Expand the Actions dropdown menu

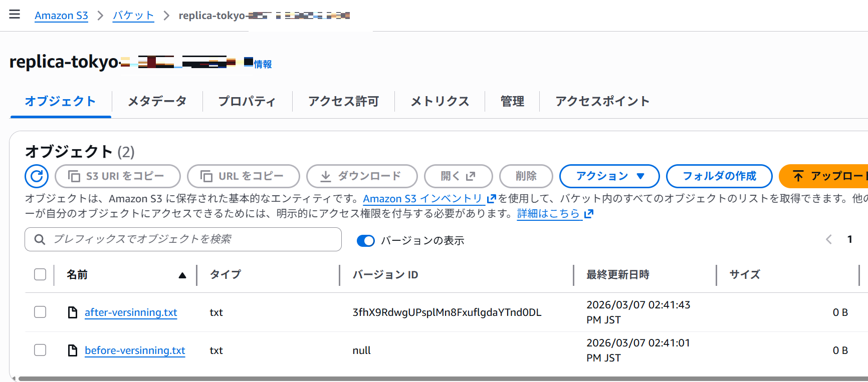609,176
